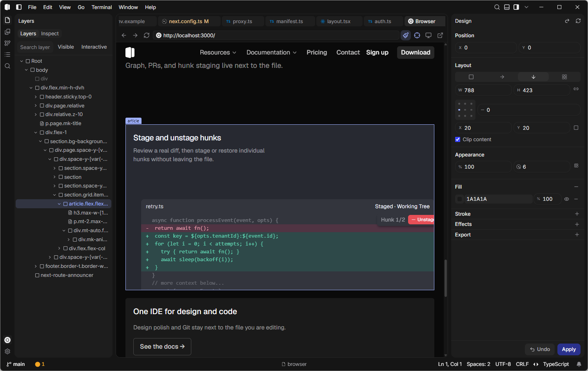This screenshot has width=588, height=371.
Task: Click the notification bell in status bar
Action: tap(579, 364)
